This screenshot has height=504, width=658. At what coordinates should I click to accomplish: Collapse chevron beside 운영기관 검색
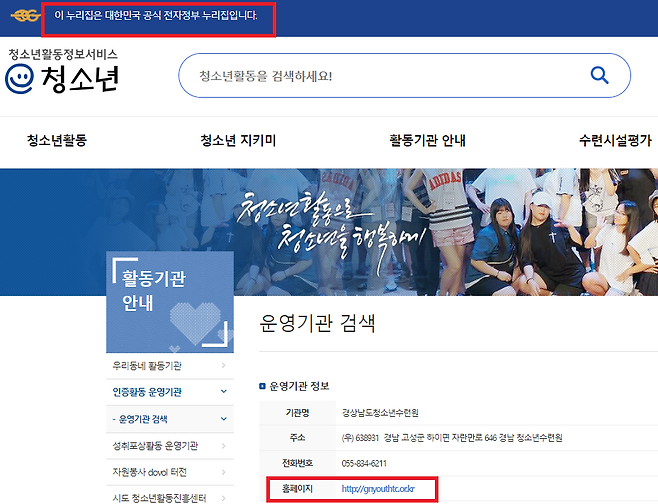tap(224, 419)
